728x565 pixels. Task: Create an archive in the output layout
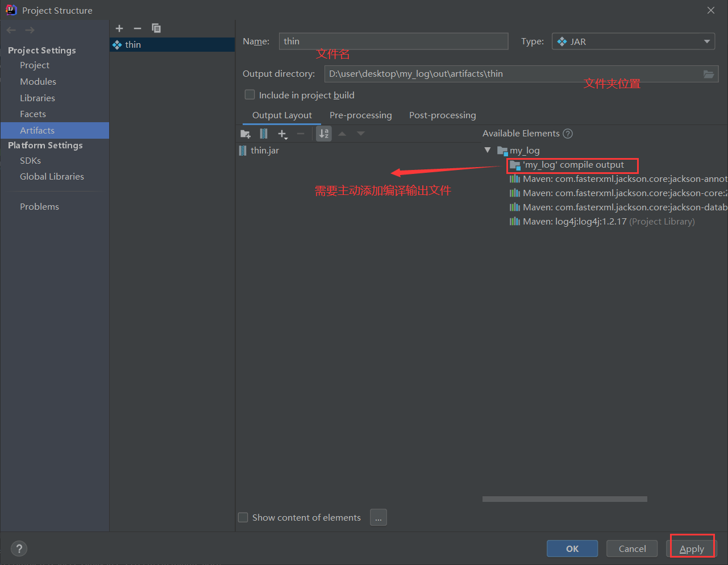click(264, 134)
